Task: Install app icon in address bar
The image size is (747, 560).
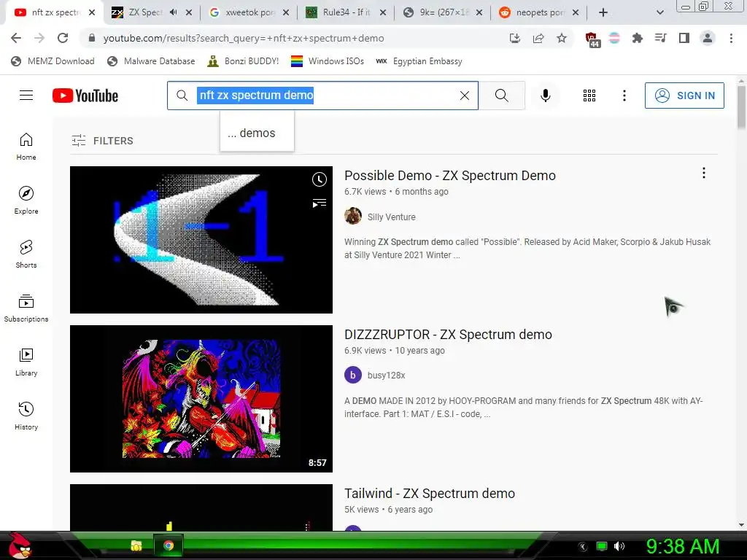Action: pos(515,38)
